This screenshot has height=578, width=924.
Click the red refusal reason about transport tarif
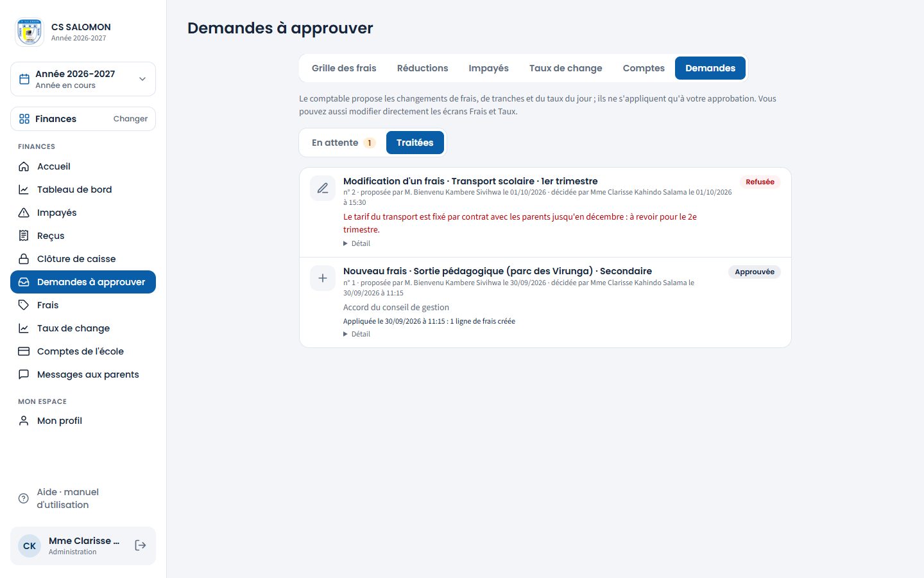point(520,223)
